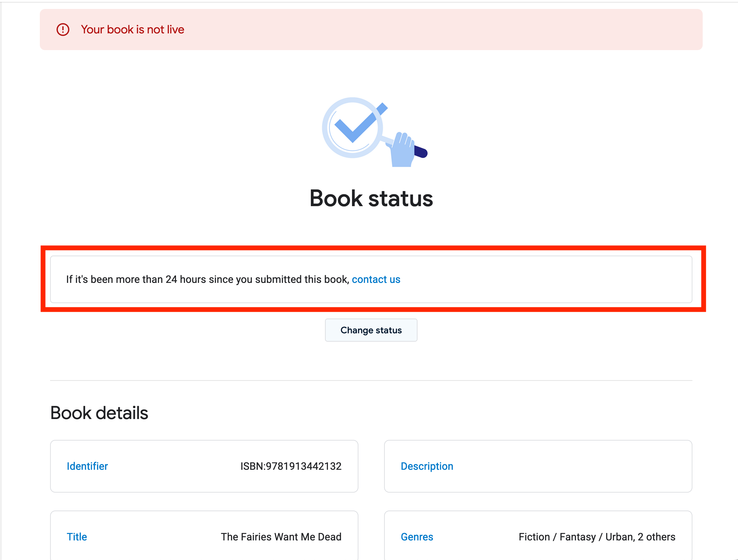Click the ISBN:9781913442132 value
Image resolution: width=738 pixels, height=560 pixels.
(291, 466)
